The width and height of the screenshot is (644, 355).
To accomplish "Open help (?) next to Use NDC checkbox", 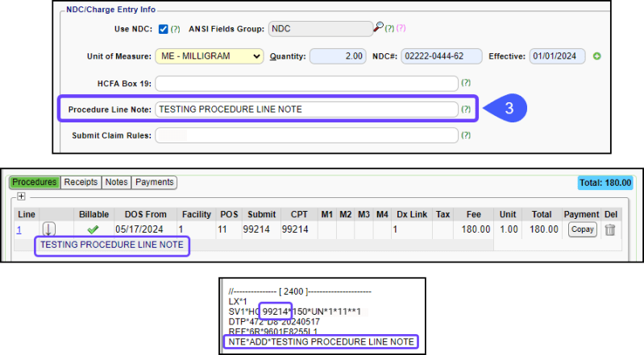I will pyautogui.click(x=176, y=29).
